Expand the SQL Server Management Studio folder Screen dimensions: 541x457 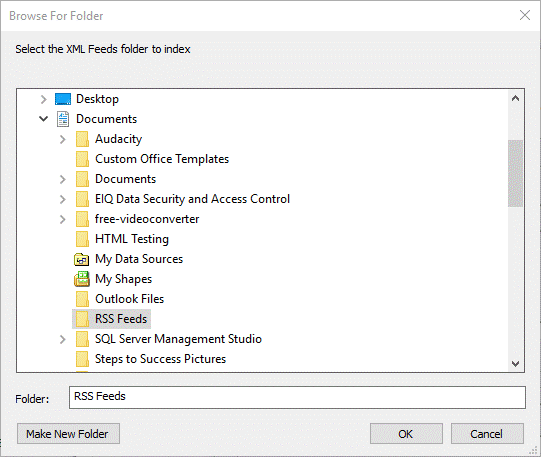click(62, 339)
